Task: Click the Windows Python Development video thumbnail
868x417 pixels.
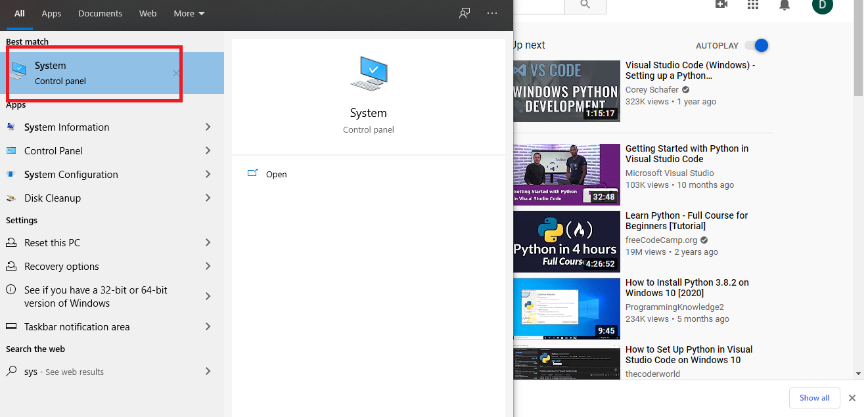Action: coord(566,91)
